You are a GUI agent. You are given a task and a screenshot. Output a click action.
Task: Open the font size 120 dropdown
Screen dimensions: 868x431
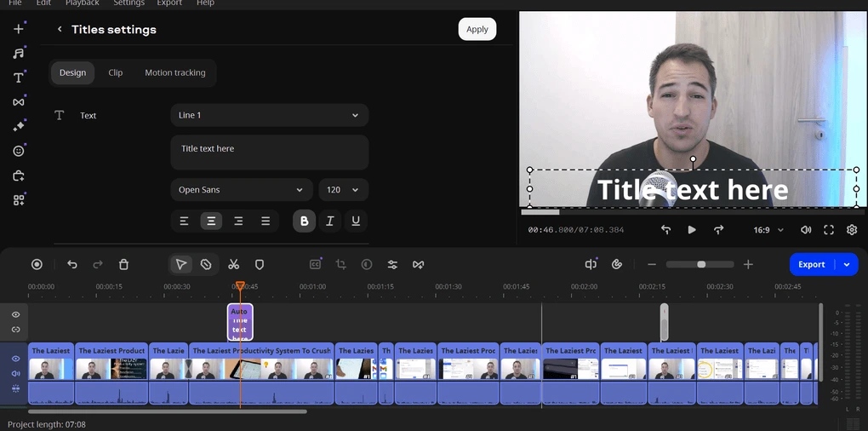(343, 189)
